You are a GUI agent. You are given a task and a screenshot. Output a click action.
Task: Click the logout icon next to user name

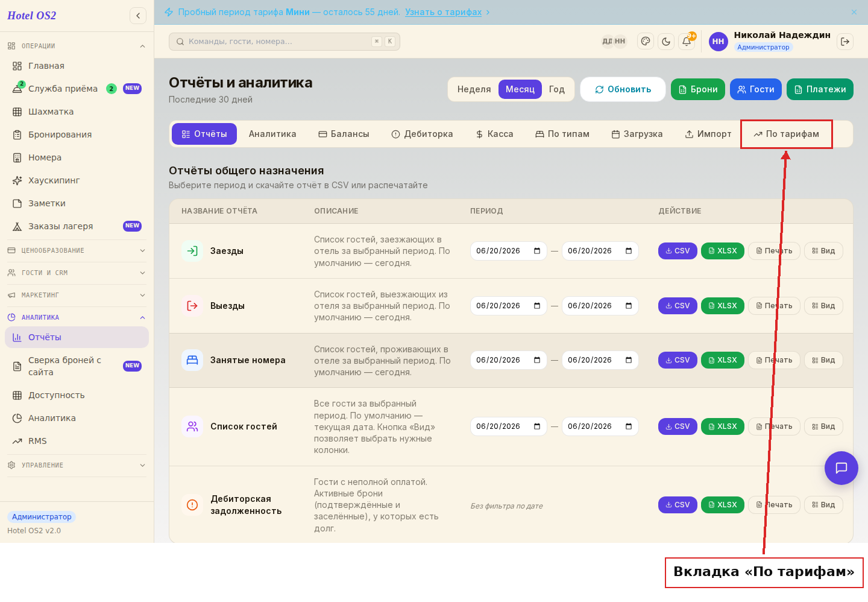845,41
